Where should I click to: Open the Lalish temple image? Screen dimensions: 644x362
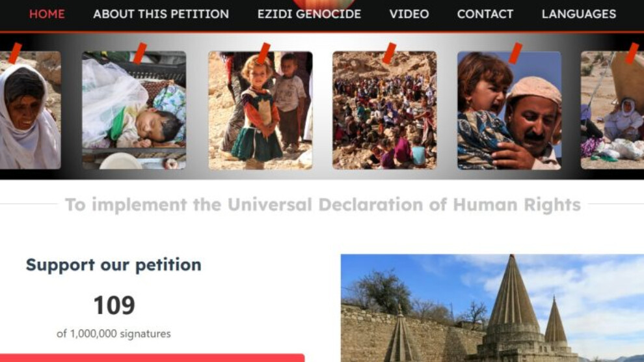tap(492, 308)
